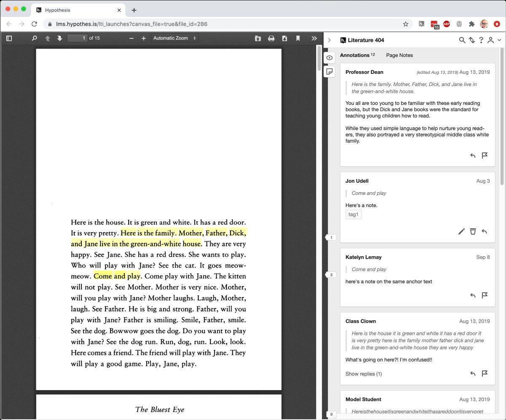Click highlighted text 'Come and play'
This screenshot has height=420, width=506.
tap(117, 276)
